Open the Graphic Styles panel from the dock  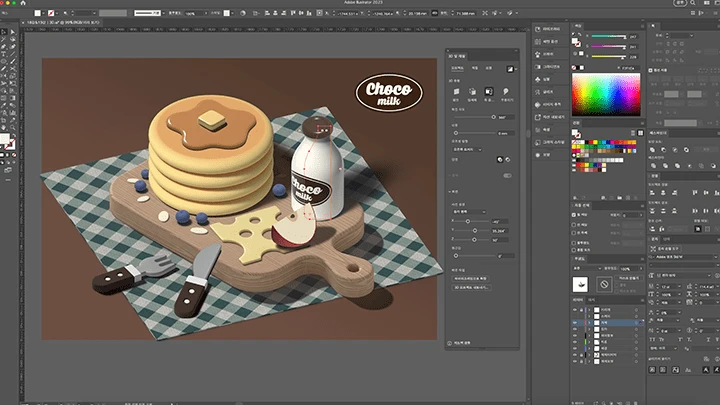point(549,142)
